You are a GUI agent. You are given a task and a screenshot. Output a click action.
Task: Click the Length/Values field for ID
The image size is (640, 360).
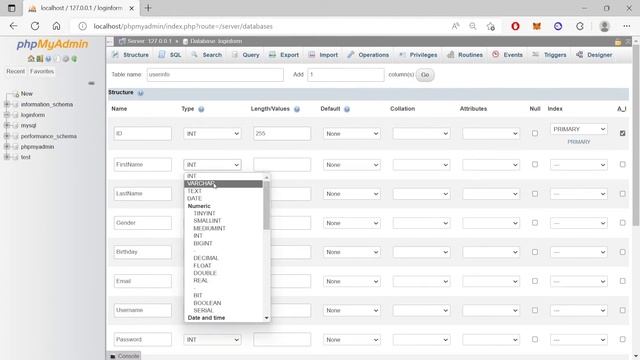pyautogui.click(x=282, y=133)
